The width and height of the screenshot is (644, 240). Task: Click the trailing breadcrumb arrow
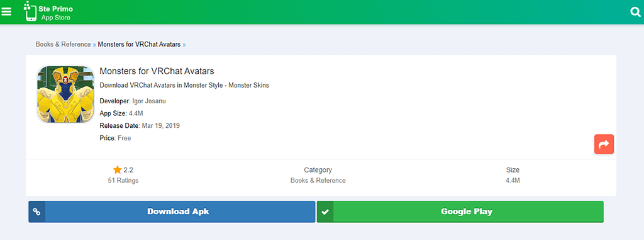tap(184, 45)
